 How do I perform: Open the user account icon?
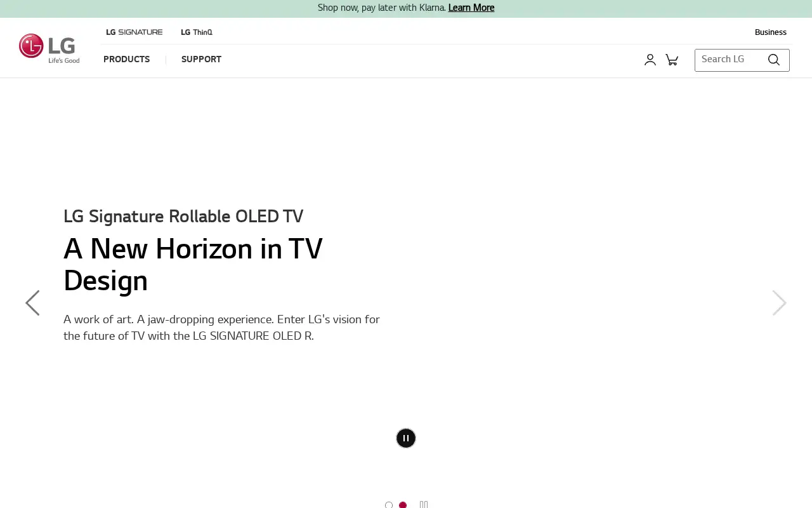coord(650,60)
